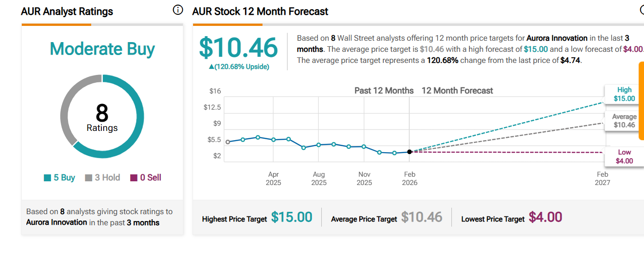Select the gray first data point on chart
This screenshot has height=253, width=644.
(x=227, y=142)
